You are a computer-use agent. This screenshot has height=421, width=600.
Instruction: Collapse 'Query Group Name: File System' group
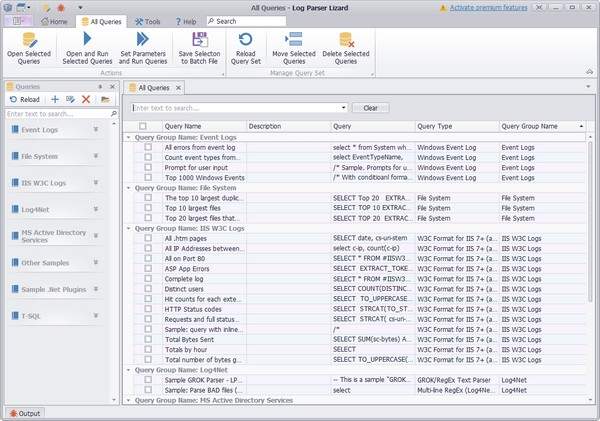pos(128,187)
